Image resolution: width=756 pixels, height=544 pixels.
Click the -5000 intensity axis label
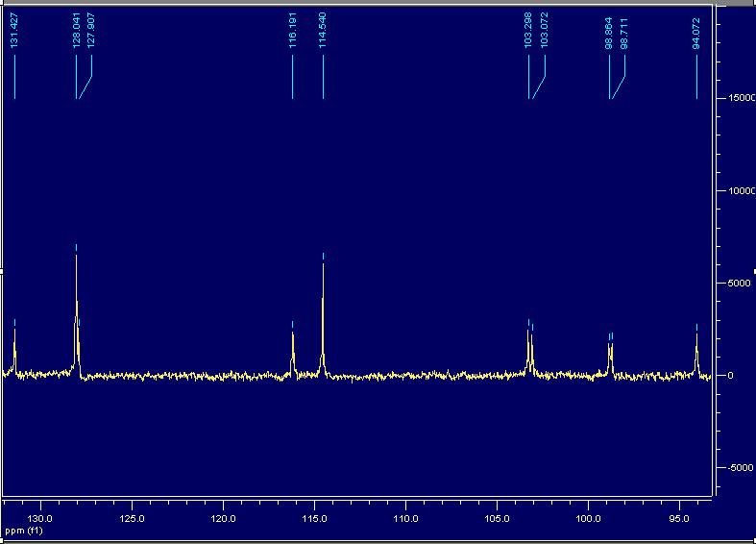tap(740, 468)
